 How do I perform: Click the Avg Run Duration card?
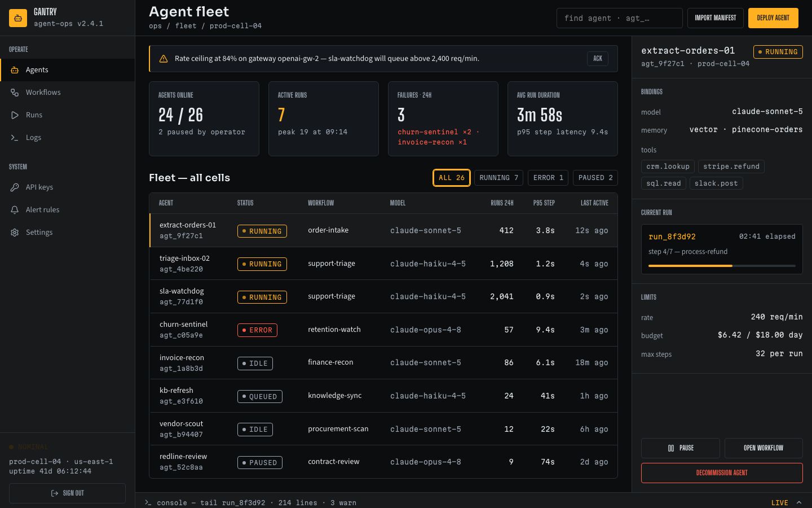[x=563, y=119]
